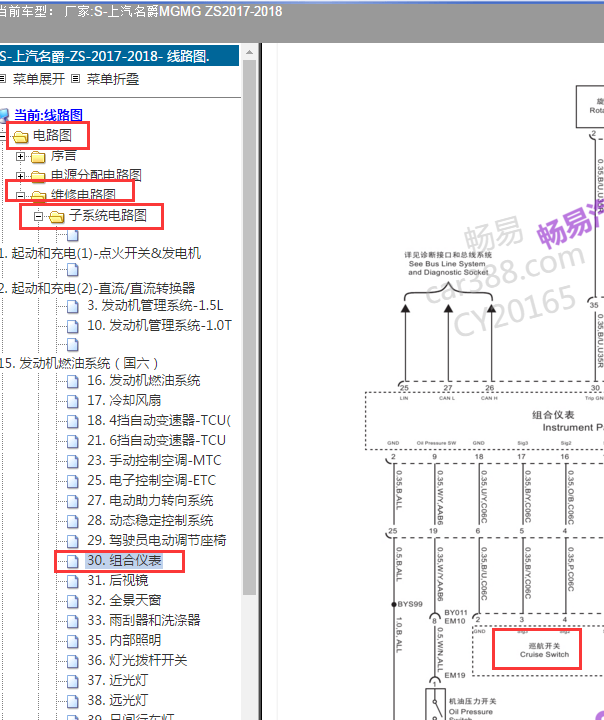Open 31. 后视镜 diagram

click(118, 581)
